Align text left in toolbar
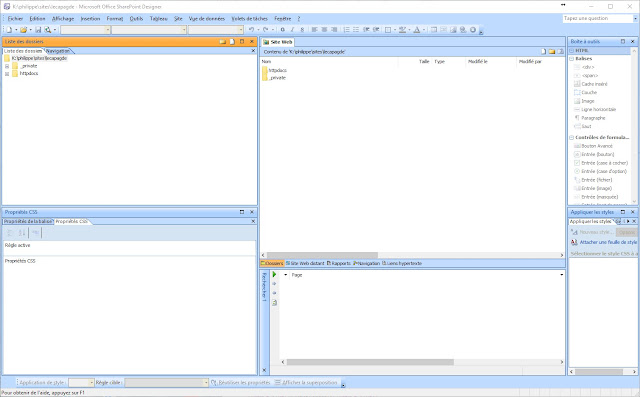The width and height of the screenshot is (640, 397). pyautogui.click(x=314, y=29)
